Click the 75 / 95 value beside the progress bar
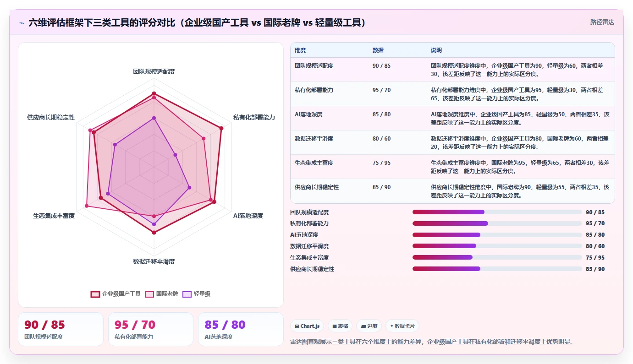633x364 pixels. click(595, 257)
